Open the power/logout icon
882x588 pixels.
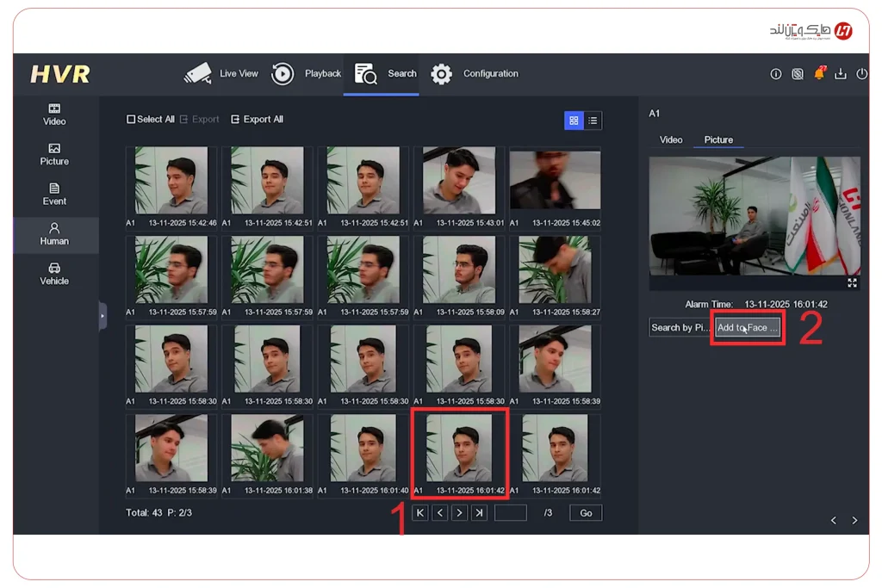(862, 74)
